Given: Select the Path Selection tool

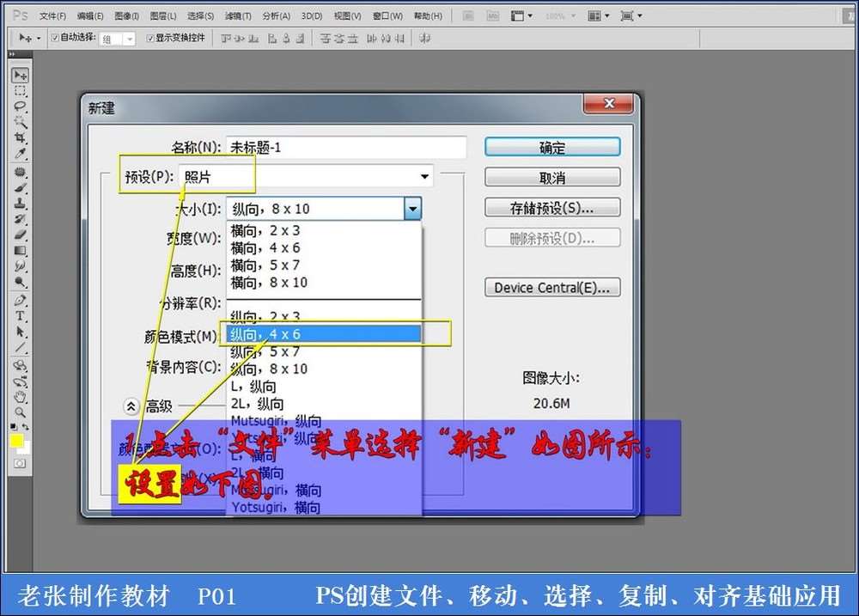Looking at the screenshot, I should [x=21, y=332].
